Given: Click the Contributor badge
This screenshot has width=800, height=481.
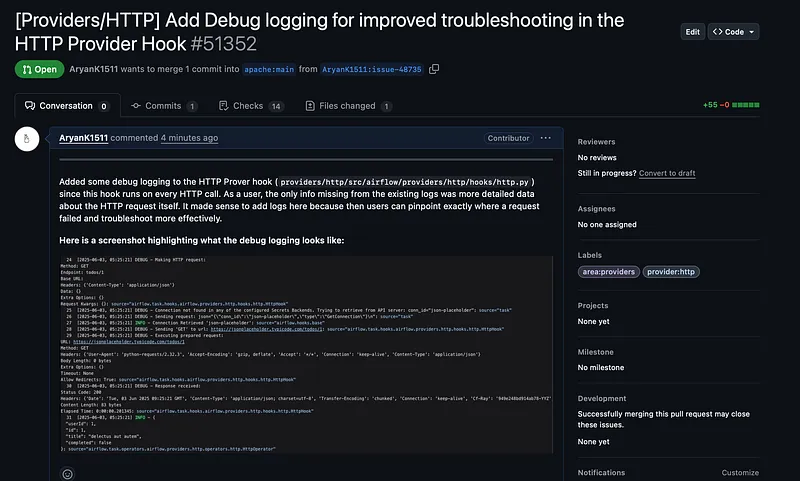Looking at the screenshot, I should [508, 138].
